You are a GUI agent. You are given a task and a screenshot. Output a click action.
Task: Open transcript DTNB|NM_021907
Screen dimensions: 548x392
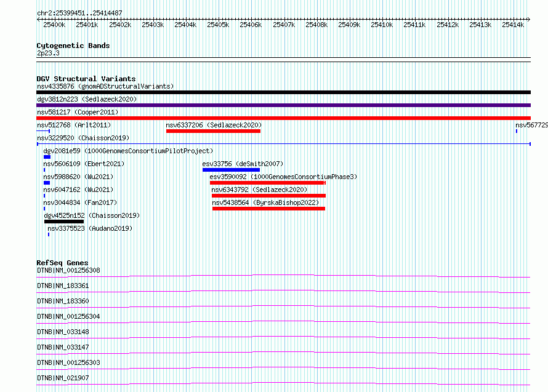63,378
